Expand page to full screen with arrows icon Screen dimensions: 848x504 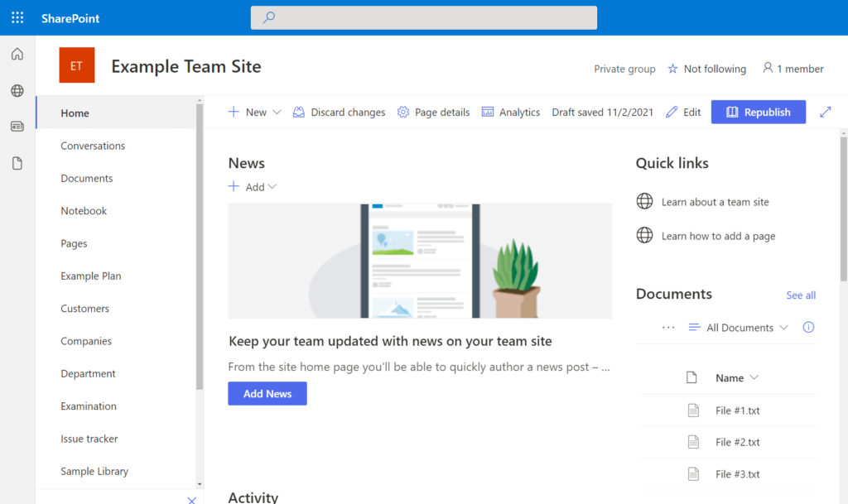[x=826, y=112]
